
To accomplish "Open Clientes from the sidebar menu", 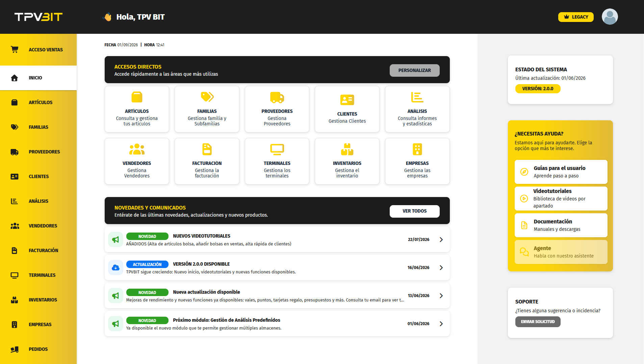I will [38, 176].
